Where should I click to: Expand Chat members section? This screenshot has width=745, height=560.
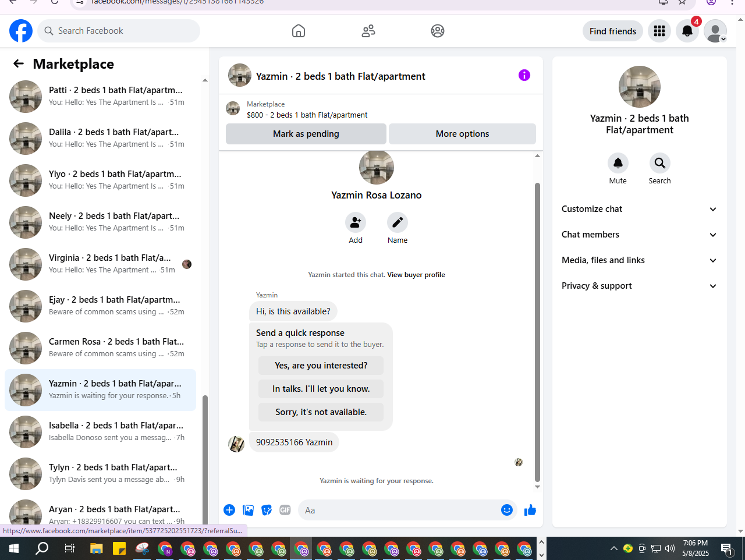(x=639, y=235)
